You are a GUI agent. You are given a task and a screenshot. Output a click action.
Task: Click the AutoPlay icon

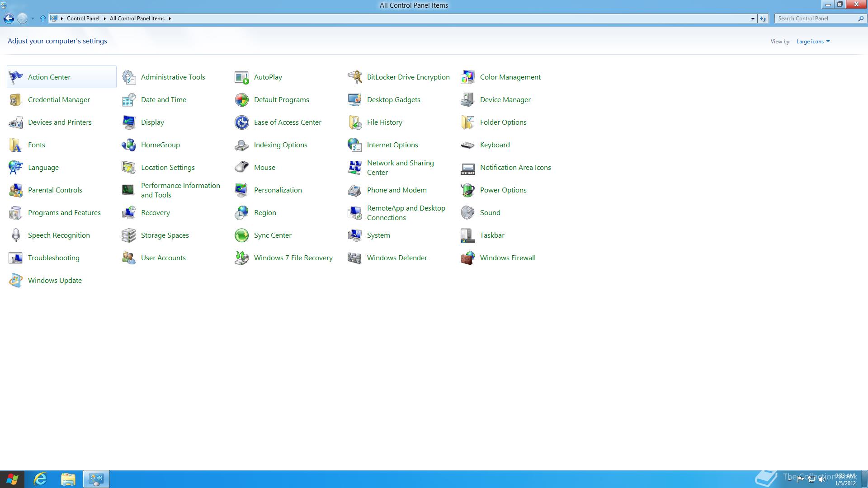(242, 77)
